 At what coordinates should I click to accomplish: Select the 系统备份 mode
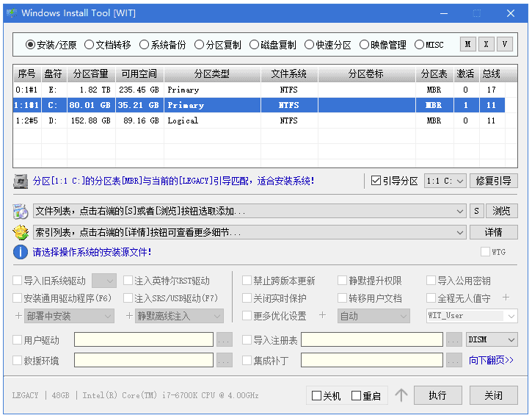pos(145,45)
